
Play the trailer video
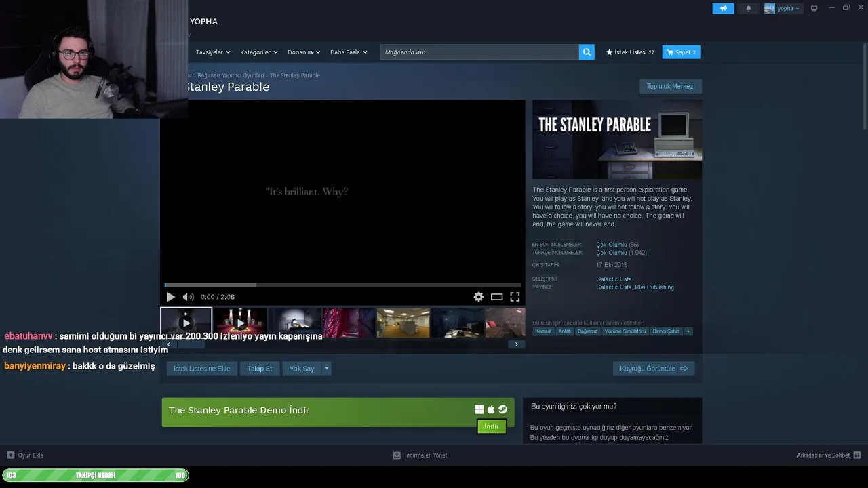pos(171,297)
